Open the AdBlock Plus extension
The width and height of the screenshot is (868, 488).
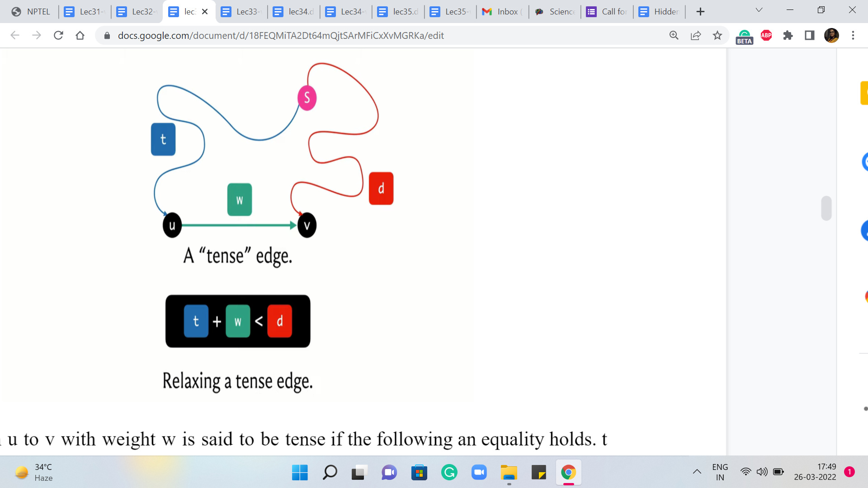point(766,35)
